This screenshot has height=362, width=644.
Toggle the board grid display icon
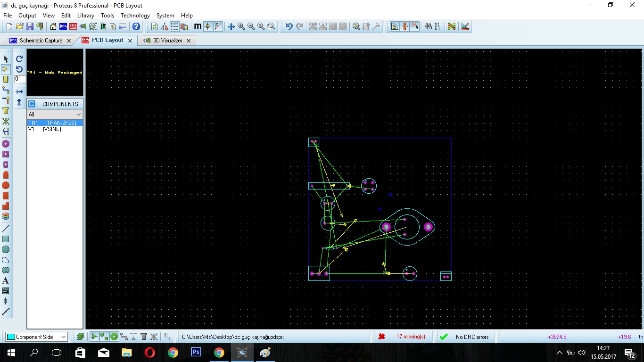[x=174, y=26]
